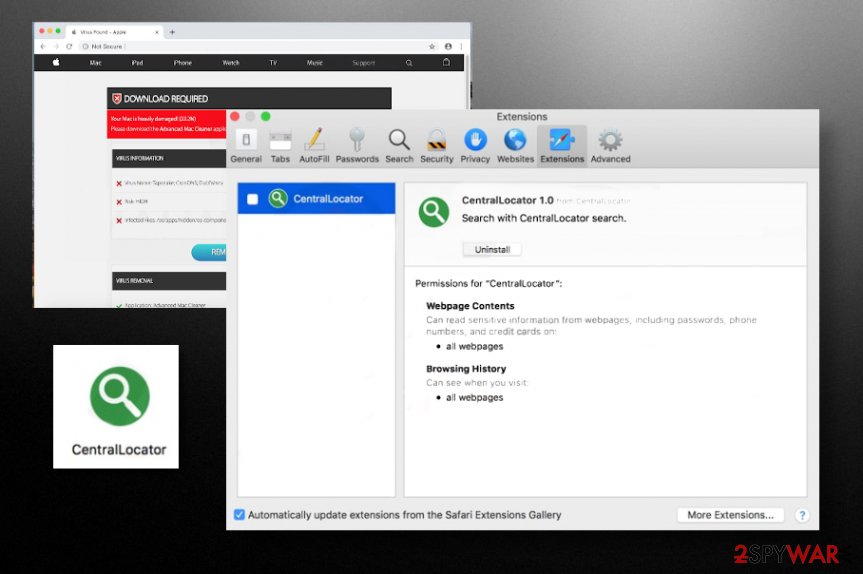863x574 pixels.
Task: Open the Passwords preferences pane
Action: click(357, 145)
